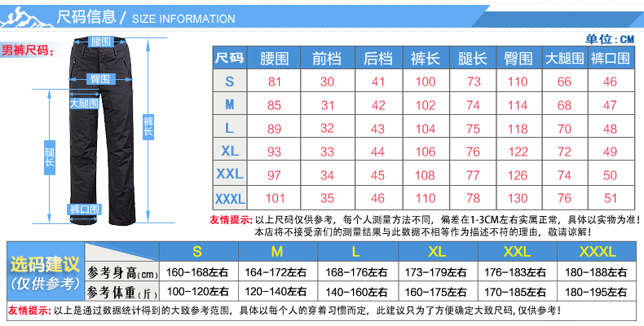Screen dimensions: 644x326
Task: Click the 腰围 label on the pants diagram
Action: point(101,41)
